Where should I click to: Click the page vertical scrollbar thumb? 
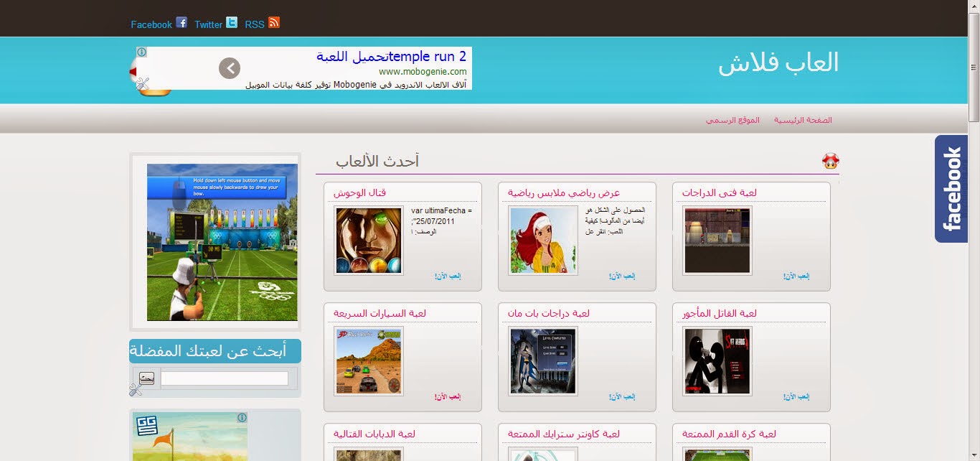coord(974,67)
